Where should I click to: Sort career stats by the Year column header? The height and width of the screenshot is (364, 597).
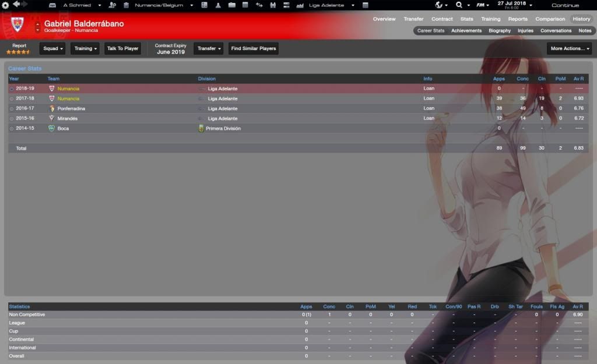14,79
